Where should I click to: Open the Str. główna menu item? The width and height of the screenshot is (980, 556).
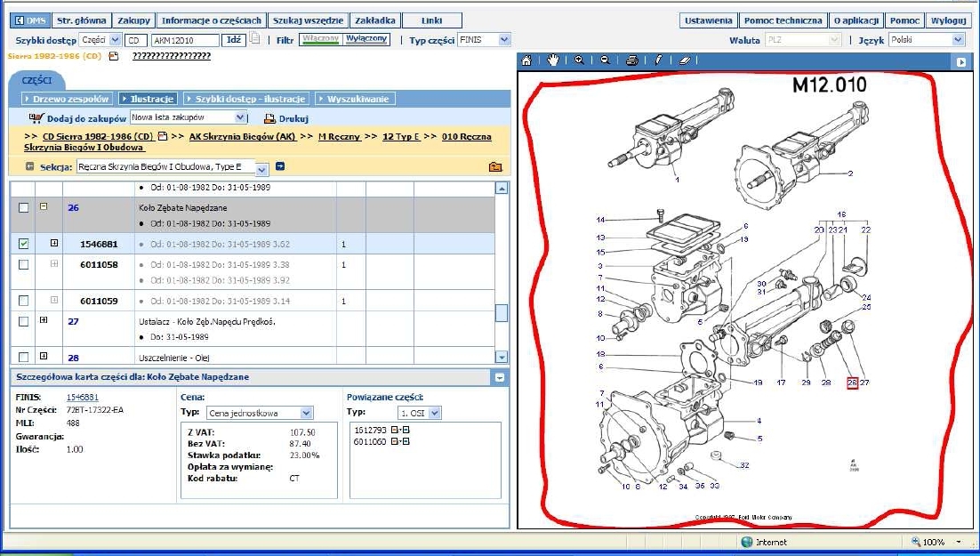click(x=82, y=20)
